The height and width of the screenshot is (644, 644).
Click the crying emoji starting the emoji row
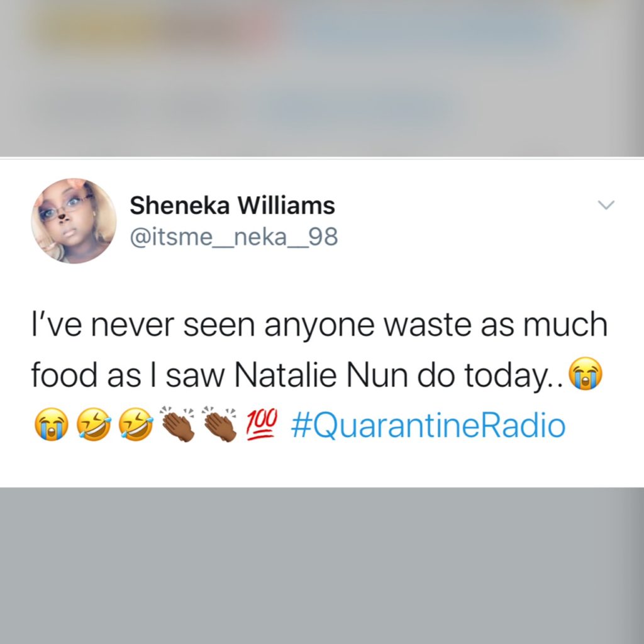pyautogui.click(x=51, y=425)
